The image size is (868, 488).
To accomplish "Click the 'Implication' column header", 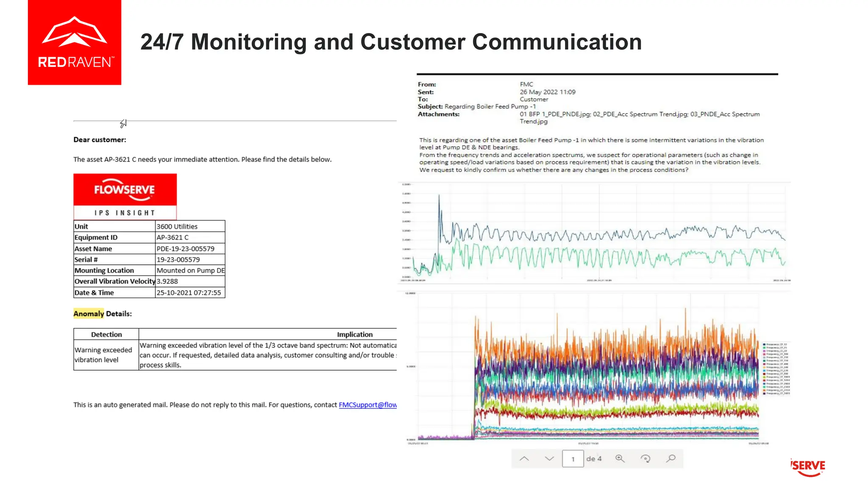I will click(x=355, y=335).
